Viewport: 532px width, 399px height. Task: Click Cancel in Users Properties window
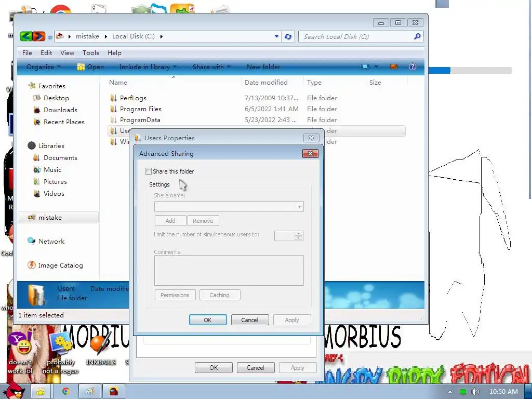coord(255,368)
